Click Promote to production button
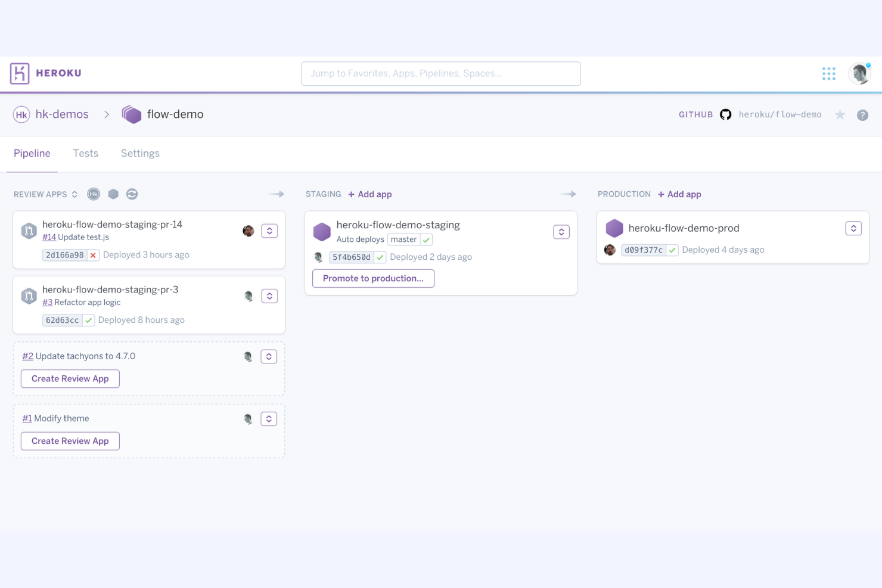Viewport: 882px width, 588px height. point(373,278)
